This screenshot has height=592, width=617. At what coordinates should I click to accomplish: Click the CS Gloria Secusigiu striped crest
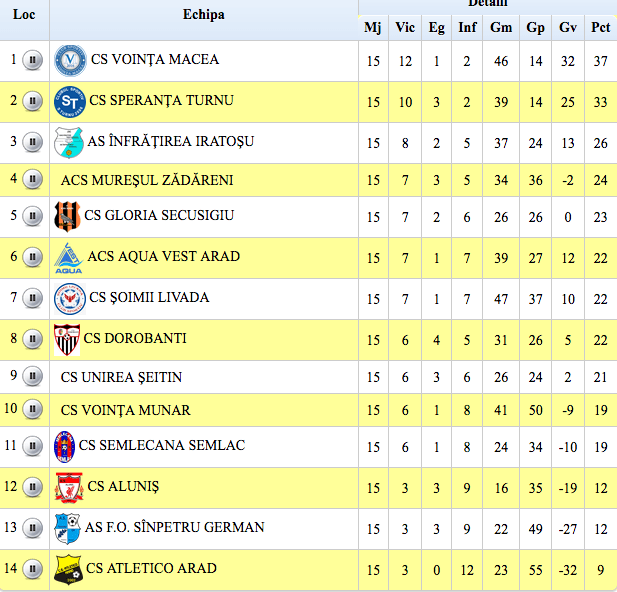(x=66, y=215)
